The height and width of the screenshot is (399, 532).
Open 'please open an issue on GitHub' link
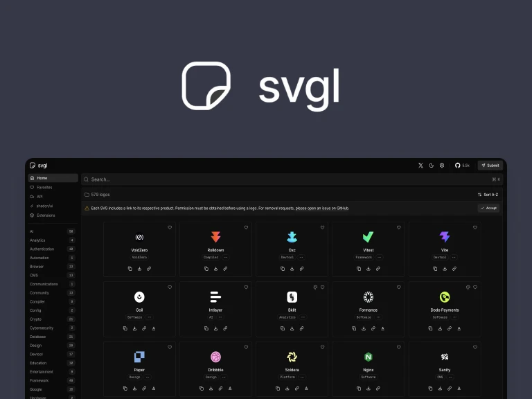coord(322,208)
